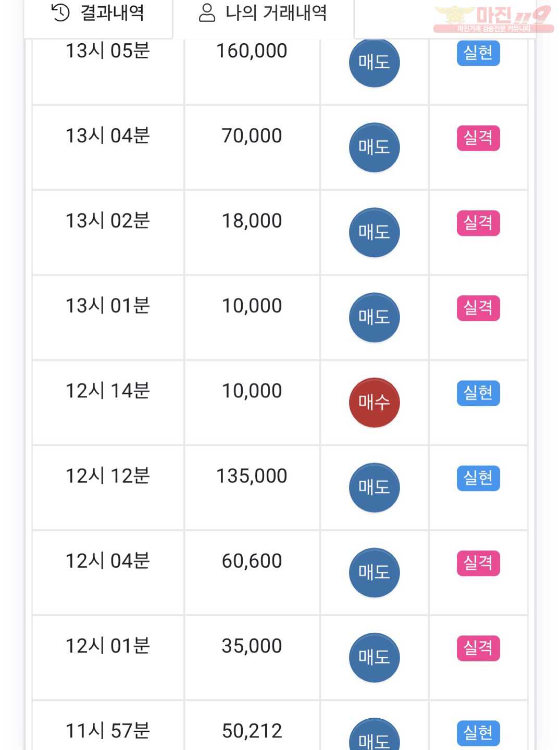Click the user profile icon
Screen dimensions: 560x750
pyautogui.click(x=207, y=12)
